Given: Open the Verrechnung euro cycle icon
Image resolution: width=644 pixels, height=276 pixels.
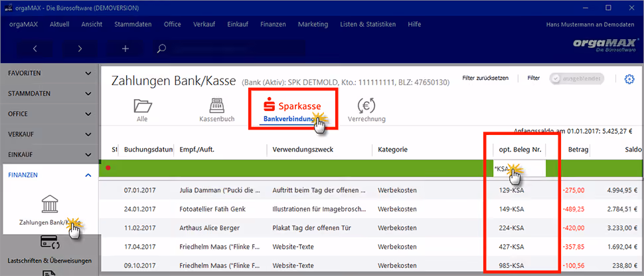Looking at the screenshot, I should coord(366,106).
